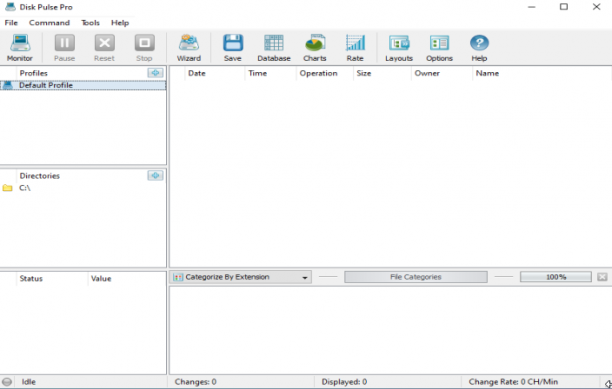This screenshot has width=612, height=389.
Task: Open the Database toolbar icon
Action: (x=274, y=48)
